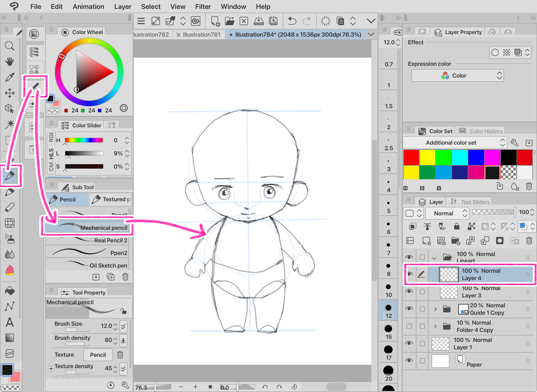Select the Text tool
Image resolution: width=537 pixels, height=392 pixels.
coord(10,322)
